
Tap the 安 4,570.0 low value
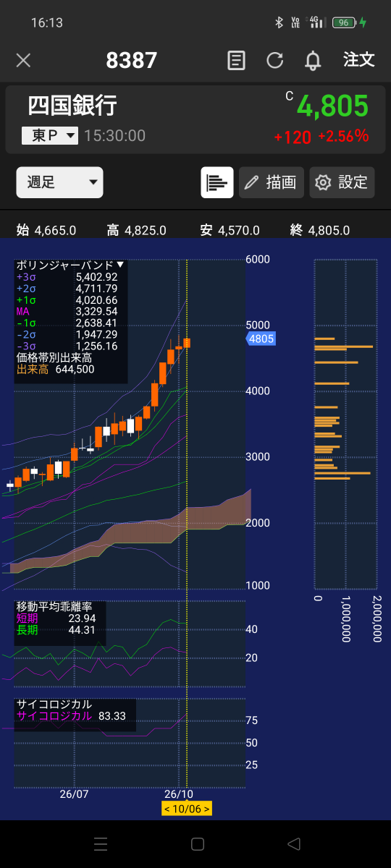click(x=230, y=230)
